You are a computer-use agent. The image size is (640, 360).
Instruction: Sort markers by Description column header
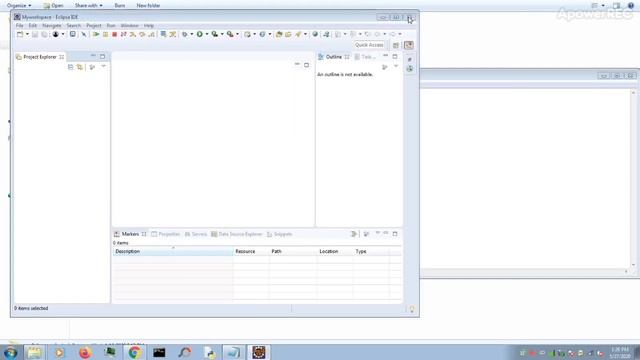(x=173, y=251)
